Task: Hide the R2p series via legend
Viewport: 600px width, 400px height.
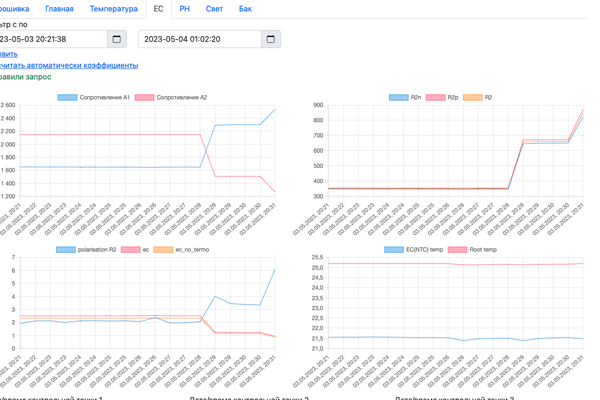Action: click(441, 98)
